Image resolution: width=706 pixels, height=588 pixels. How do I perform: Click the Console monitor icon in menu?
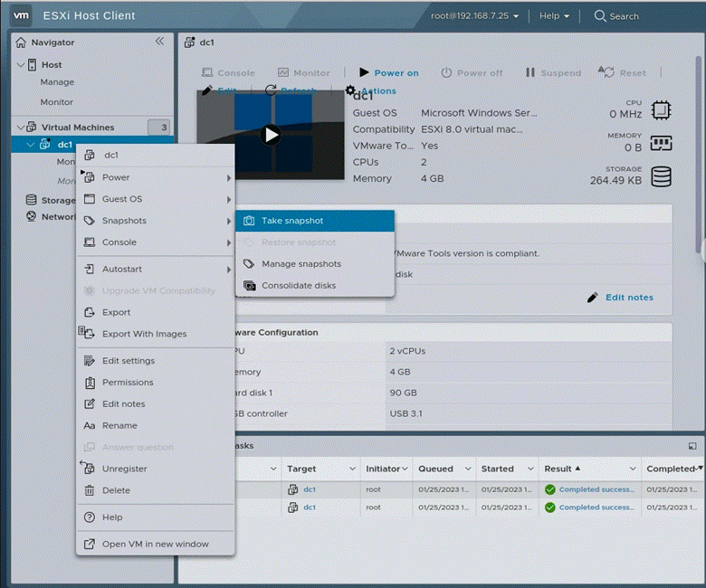point(90,242)
